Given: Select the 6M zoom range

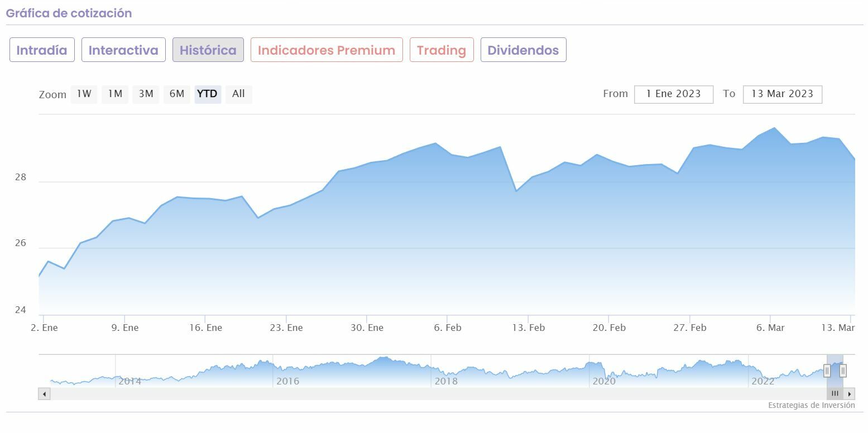Looking at the screenshot, I should point(176,94).
